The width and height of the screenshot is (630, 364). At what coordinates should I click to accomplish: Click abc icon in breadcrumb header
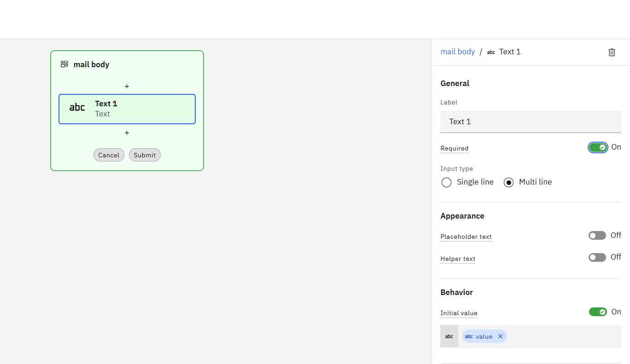491,52
